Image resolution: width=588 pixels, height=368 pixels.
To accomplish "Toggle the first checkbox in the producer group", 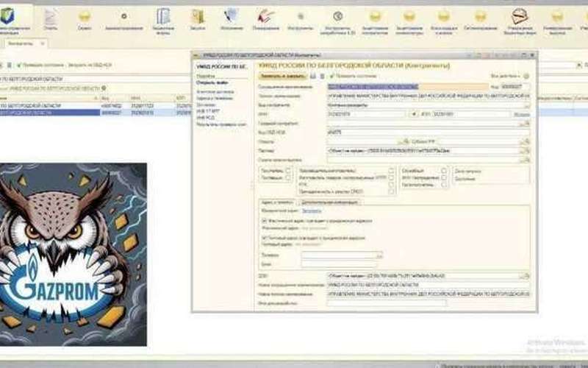I will (x=391, y=171).
